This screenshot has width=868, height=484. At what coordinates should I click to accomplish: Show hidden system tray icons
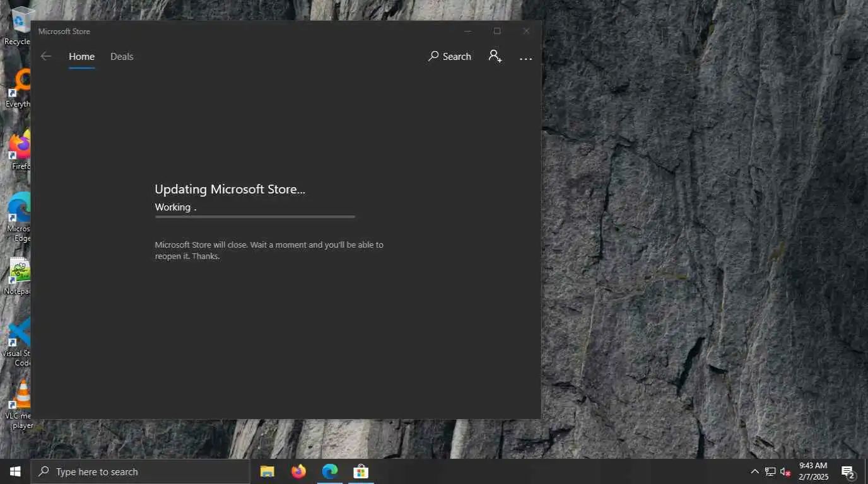(x=754, y=471)
